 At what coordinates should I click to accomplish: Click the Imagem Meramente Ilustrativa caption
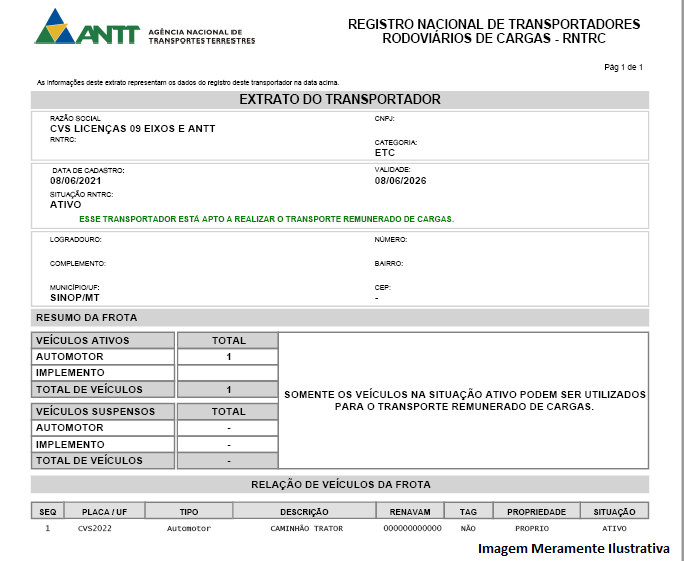(573, 549)
